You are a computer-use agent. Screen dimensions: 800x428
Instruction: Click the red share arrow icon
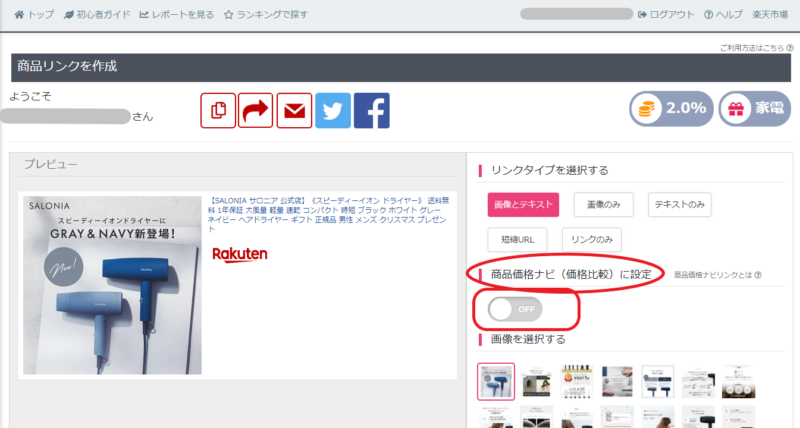(x=256, y=110)
